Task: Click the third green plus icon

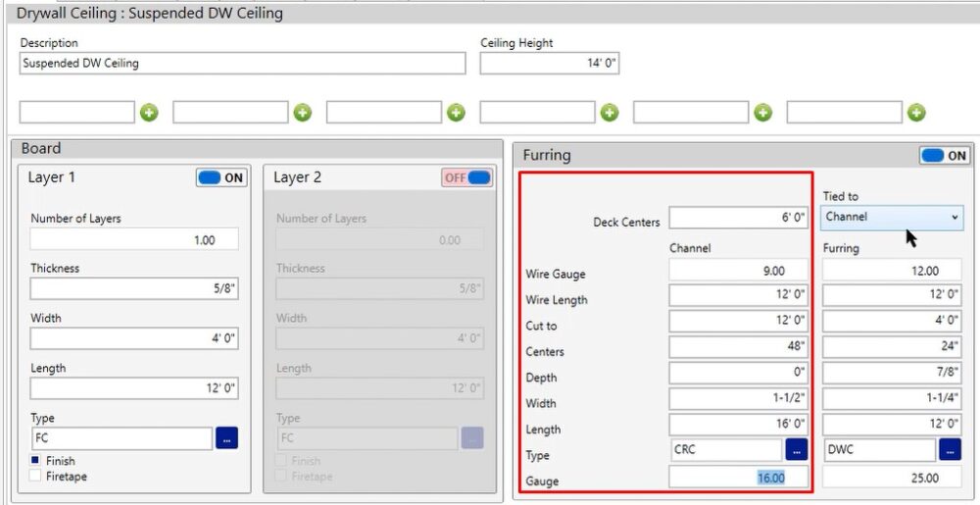Action: [457, 113]
